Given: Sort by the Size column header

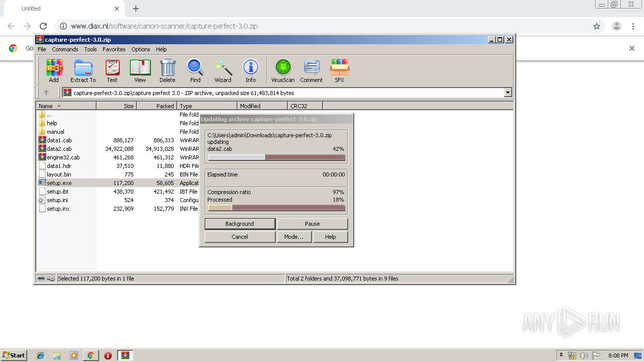Looking at the screenshot, I should point(116,106).
